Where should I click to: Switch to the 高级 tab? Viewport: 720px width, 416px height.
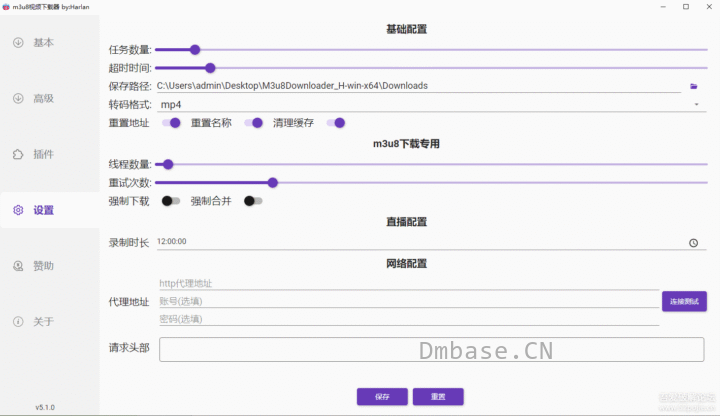[x=50, y=98]
